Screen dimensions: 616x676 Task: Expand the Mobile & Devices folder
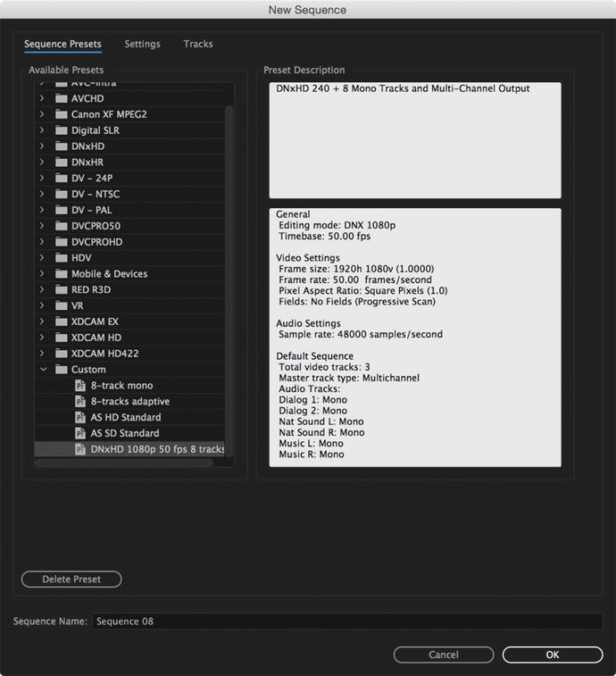[42, 274]
